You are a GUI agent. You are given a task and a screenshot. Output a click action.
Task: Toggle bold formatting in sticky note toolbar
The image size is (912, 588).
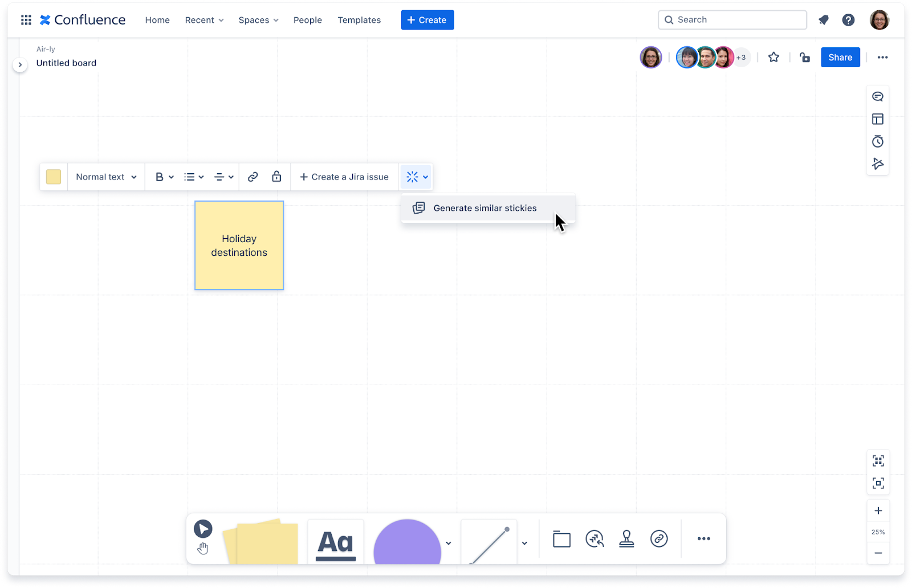160,177
